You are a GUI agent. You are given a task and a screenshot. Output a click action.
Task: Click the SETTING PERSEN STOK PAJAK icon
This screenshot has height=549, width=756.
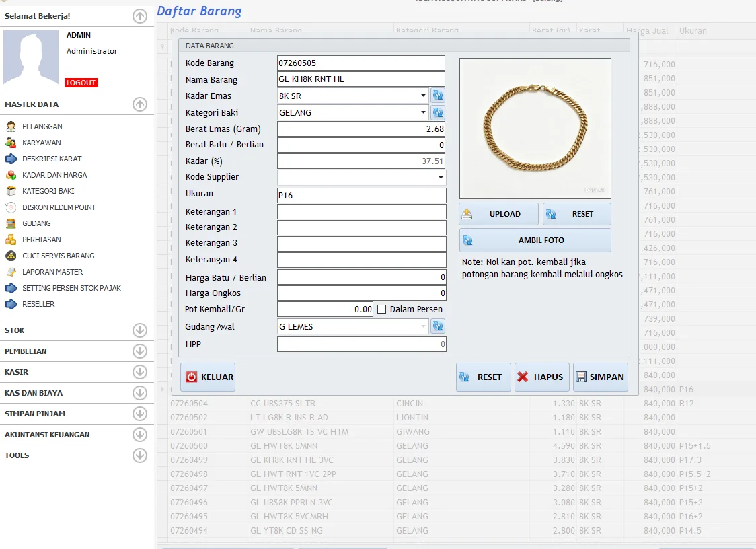click(11, 288)
